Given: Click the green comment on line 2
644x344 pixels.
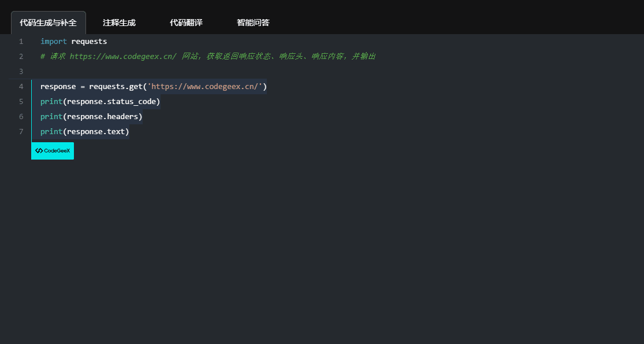Looking at the screenshot, I should (x=208, y=56).
